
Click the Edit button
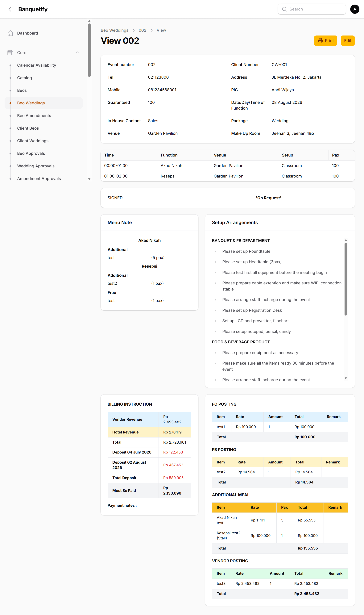pyautogui.click(x=348, y=41)
